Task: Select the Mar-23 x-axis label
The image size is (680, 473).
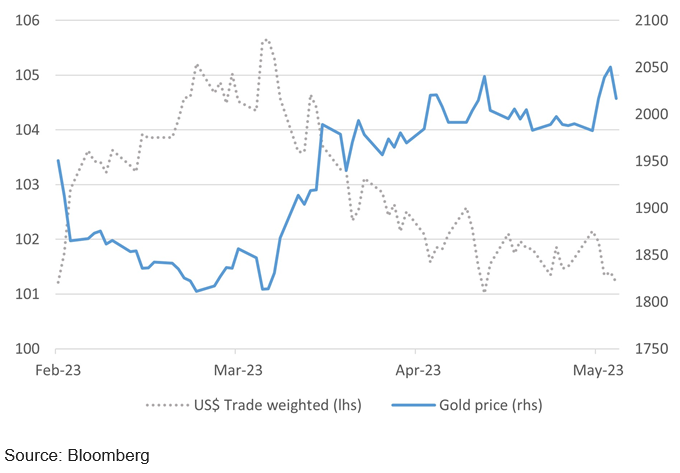Action: point(235,369)
